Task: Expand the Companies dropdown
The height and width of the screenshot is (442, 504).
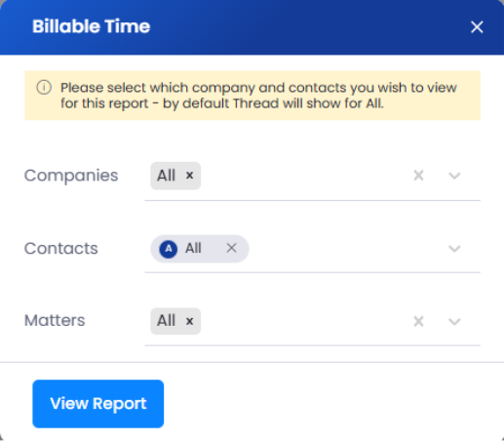Action: point(454,176)
